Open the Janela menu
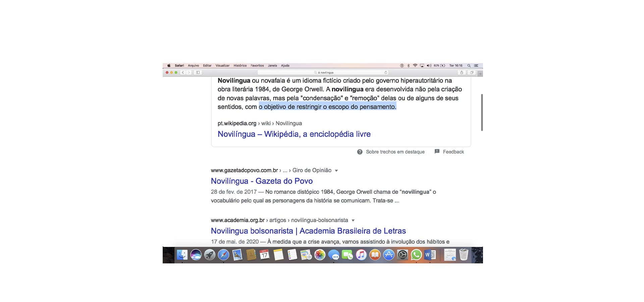The image size is (644, 302). 272,66
